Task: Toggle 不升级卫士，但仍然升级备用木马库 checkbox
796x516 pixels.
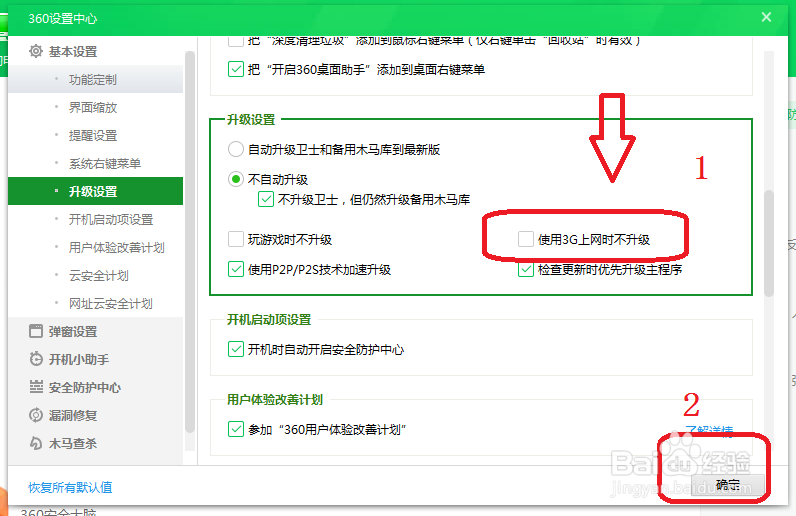Action: pyautogui.click(x=266, y=199)
